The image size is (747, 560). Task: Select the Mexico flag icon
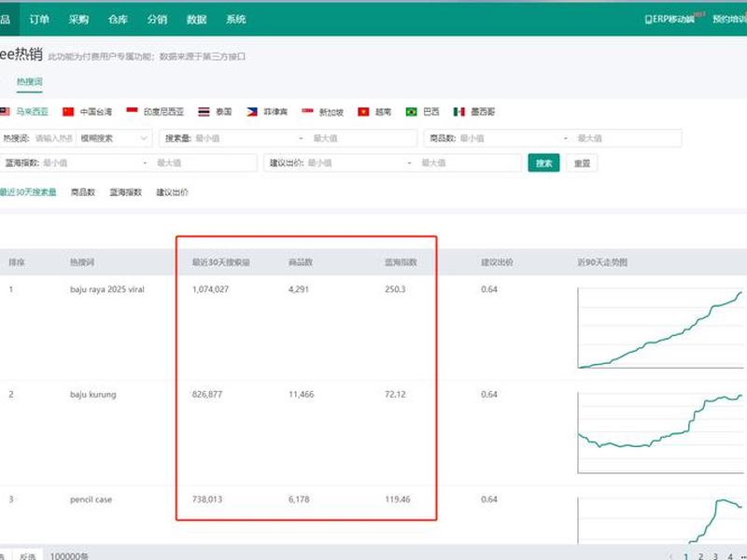tap(459, 111)
